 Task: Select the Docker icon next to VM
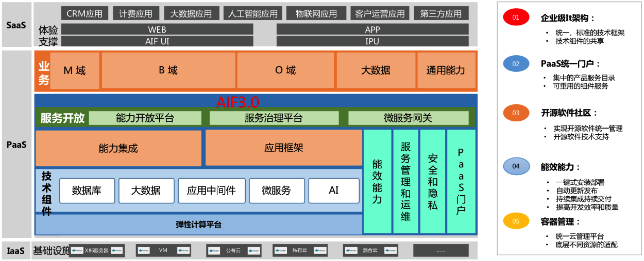point(144,250)
